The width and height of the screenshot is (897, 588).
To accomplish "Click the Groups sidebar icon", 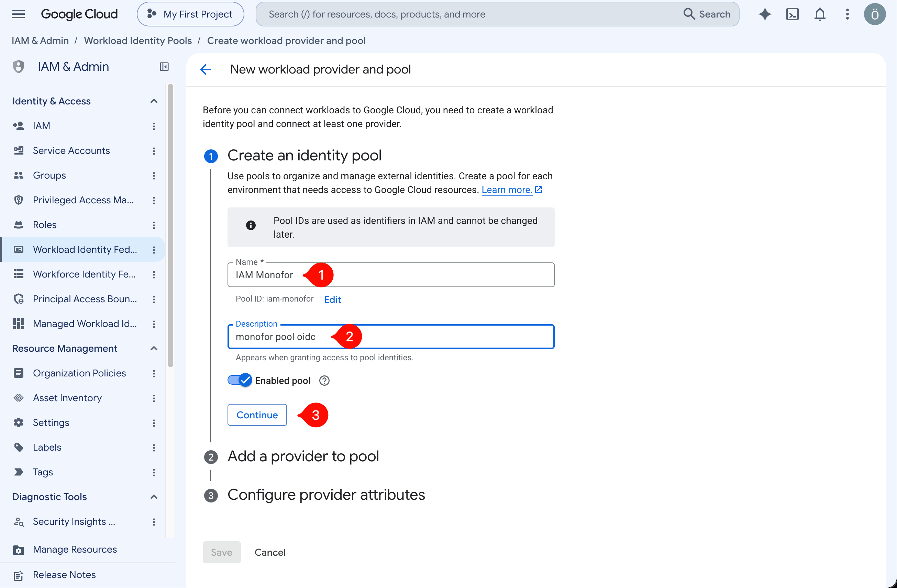I will tap(19, 175).
